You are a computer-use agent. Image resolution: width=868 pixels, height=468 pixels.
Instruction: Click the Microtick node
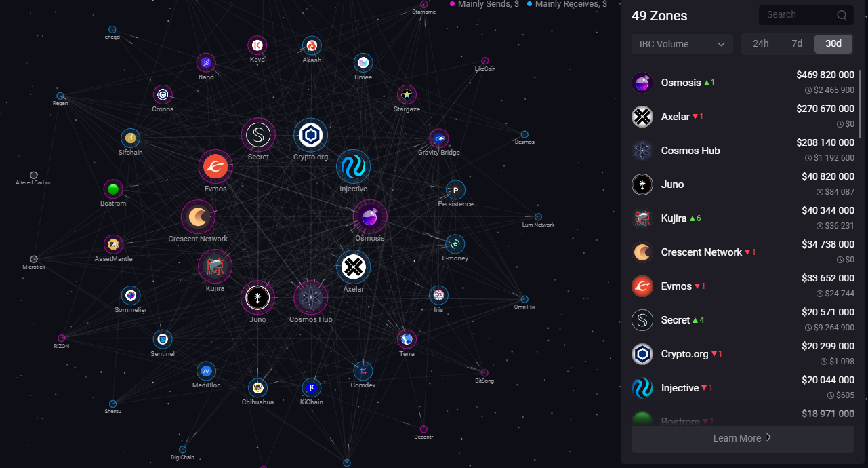pos(34,259)
